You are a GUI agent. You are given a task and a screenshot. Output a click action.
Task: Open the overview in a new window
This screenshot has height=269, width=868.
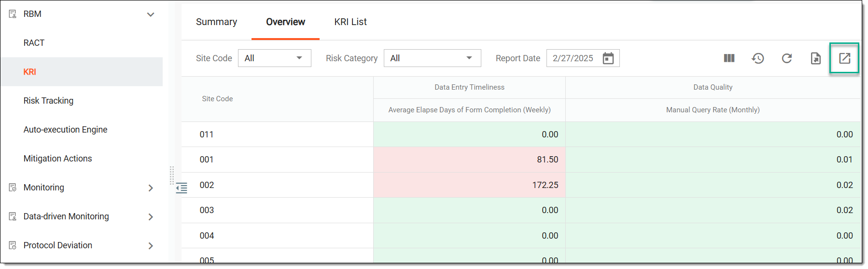click(x=844, y=58)
